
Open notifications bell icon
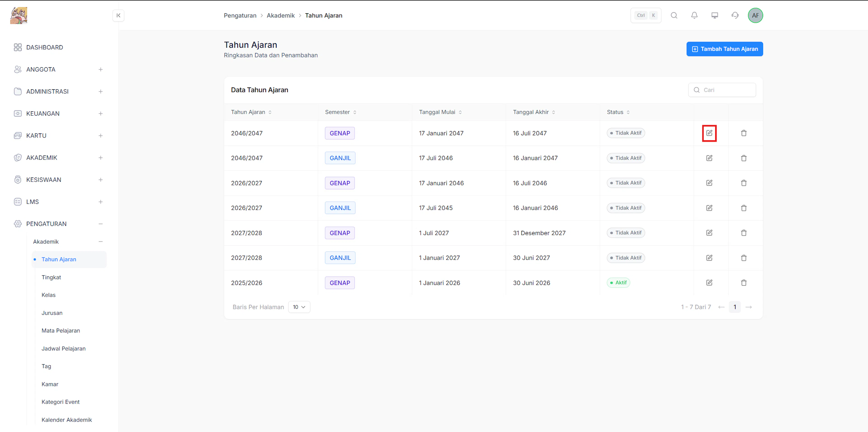tap(694, 16)
